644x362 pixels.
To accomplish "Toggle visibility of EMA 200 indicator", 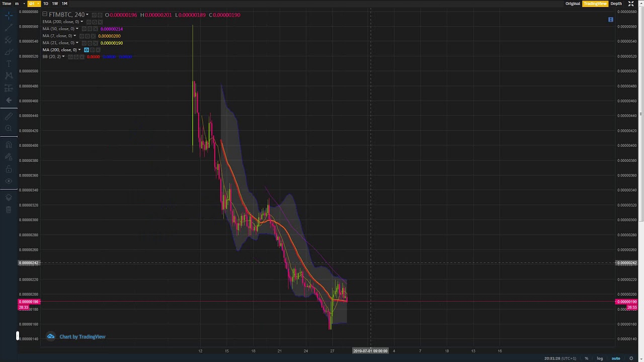I will click(89, 22).
